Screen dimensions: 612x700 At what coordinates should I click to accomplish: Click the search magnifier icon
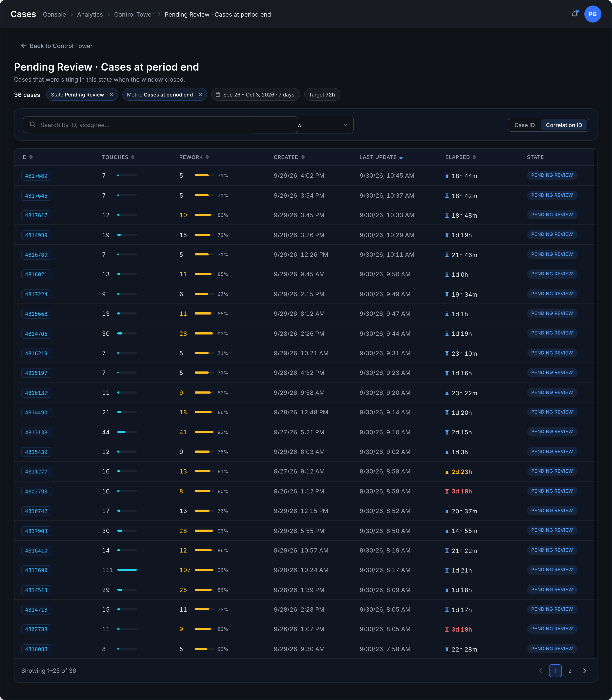(33, 125)
